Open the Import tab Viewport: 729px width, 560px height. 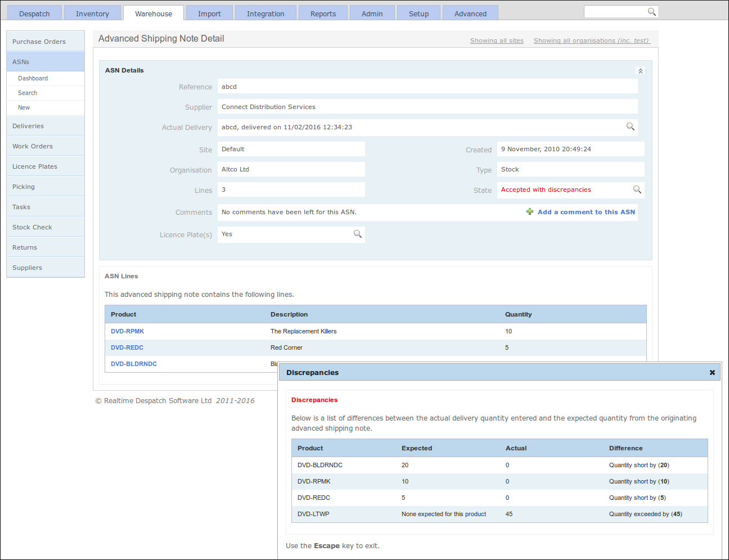point(209,13)
